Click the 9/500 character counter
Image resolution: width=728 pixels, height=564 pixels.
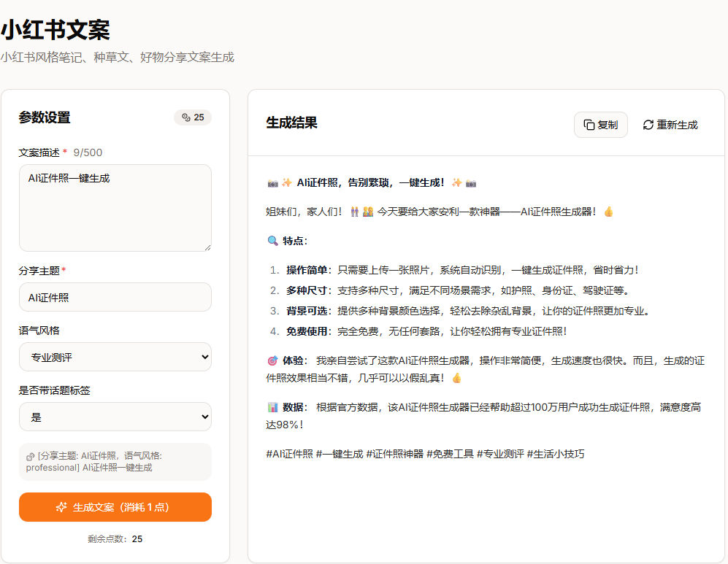point(88,152)
